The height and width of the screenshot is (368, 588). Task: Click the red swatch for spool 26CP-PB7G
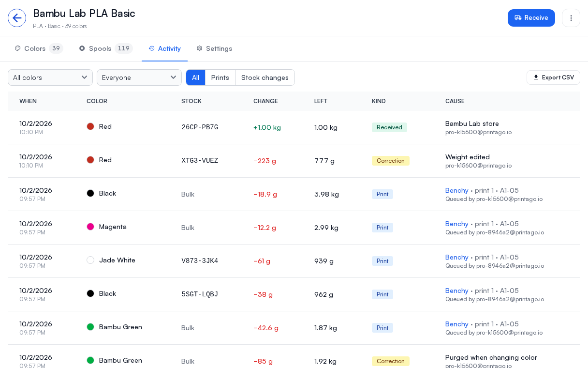pyautogui.click(x=90, y=126)
